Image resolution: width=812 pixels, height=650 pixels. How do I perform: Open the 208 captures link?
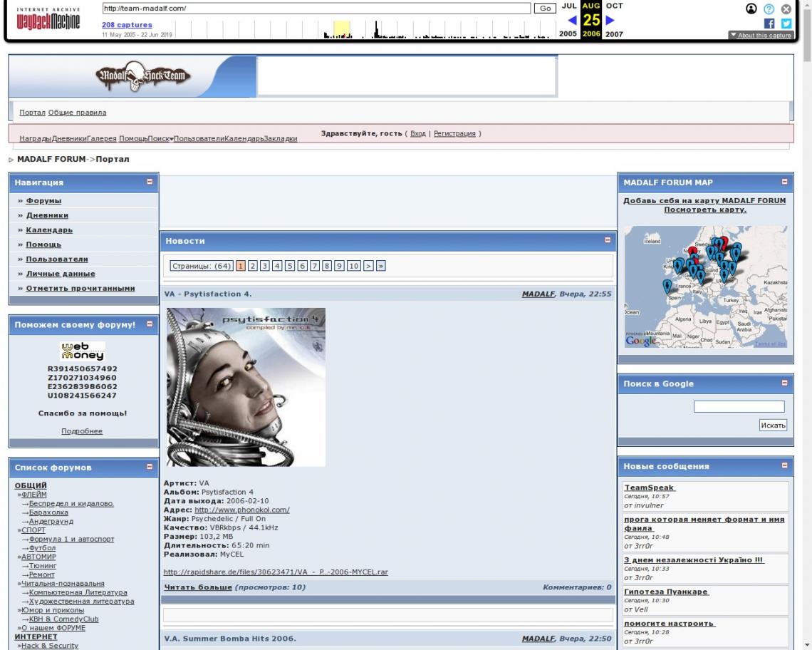127,25
